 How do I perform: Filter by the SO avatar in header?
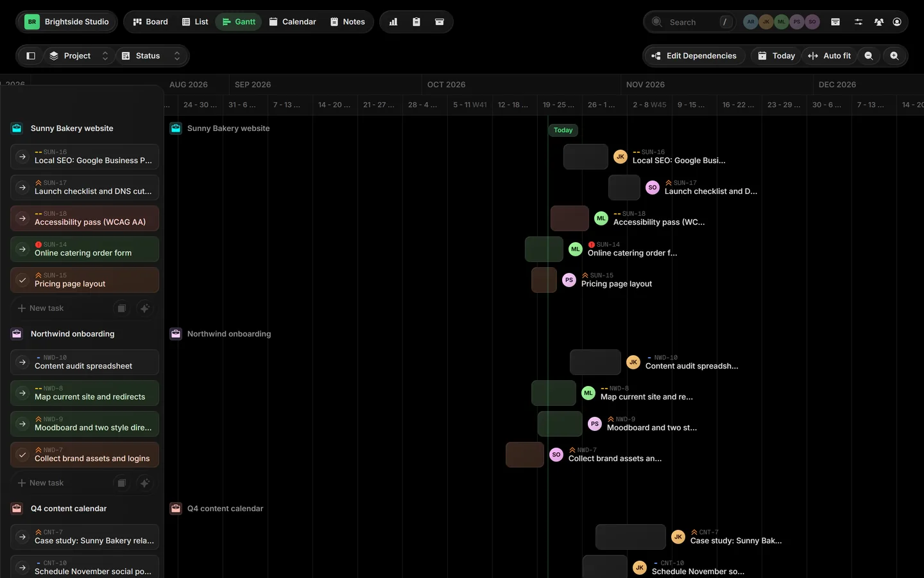point(812,22)
